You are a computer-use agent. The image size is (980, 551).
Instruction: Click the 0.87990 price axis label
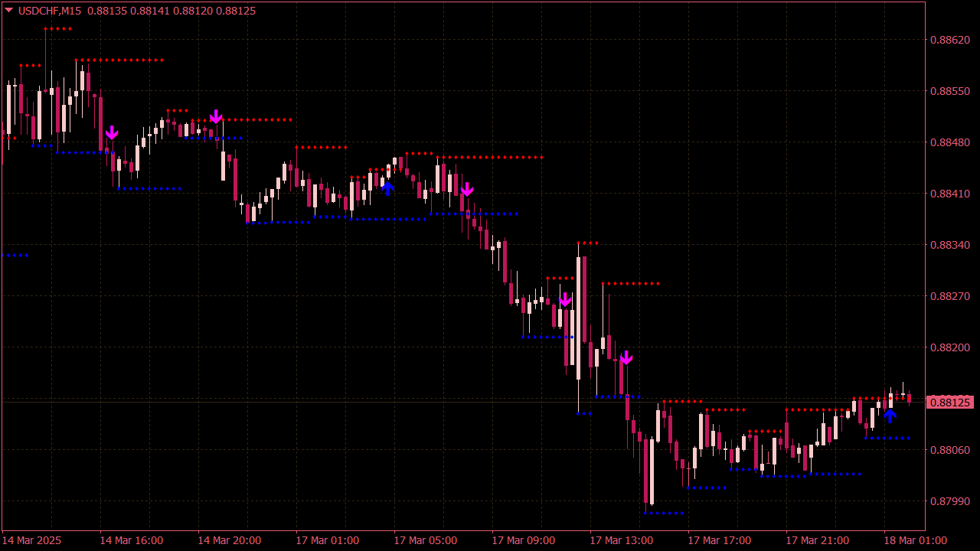point(949,501)
